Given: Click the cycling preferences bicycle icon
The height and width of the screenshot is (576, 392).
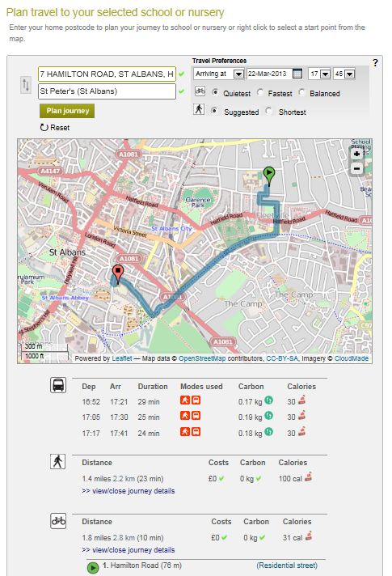Looking at the screenshot, I should coord(200,91).
